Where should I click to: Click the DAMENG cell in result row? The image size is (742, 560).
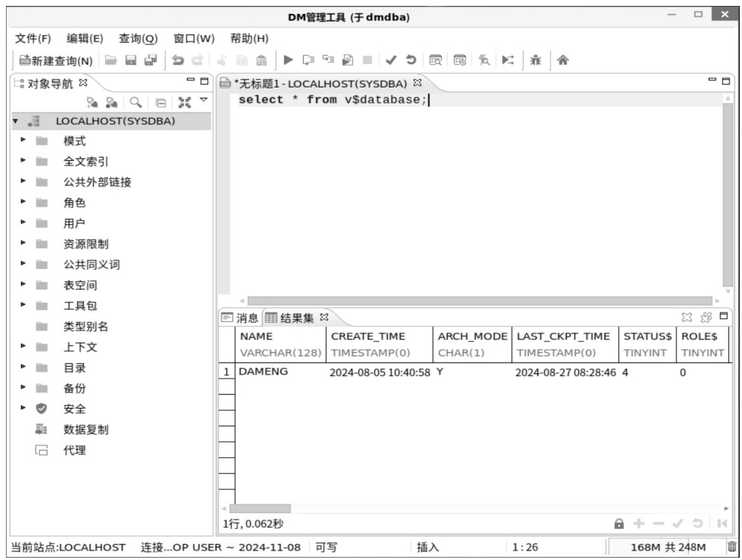pos(263,373)
